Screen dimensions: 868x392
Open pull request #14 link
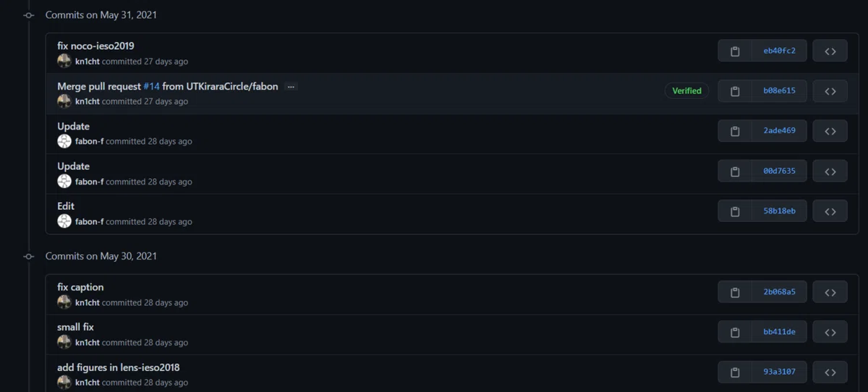[x=151, y=86]
